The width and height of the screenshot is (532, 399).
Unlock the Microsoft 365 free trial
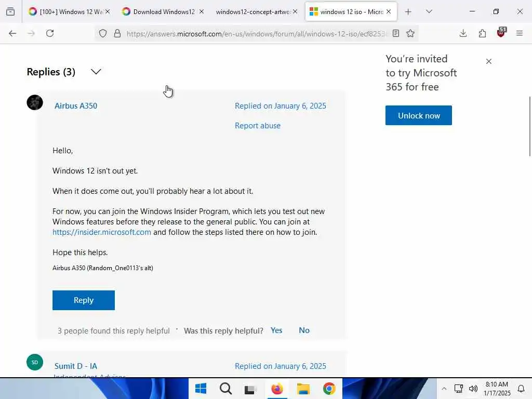[419, 115]
